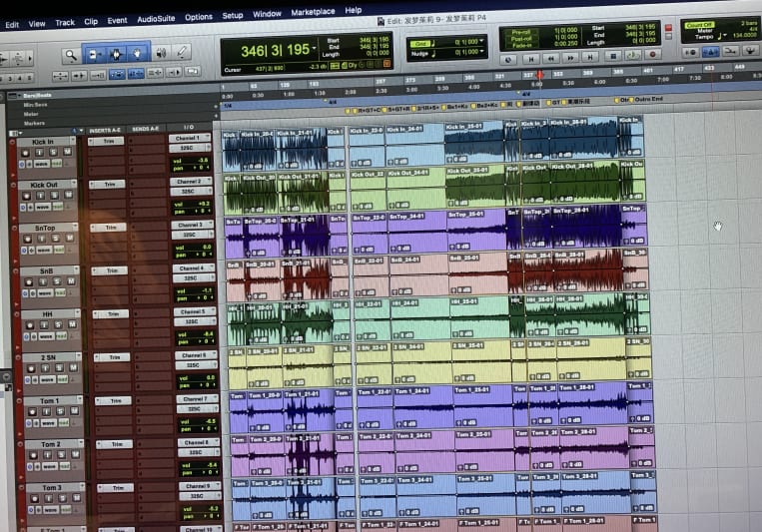
Task: Record-enable the HH track
Action: [x=30, y=325]
